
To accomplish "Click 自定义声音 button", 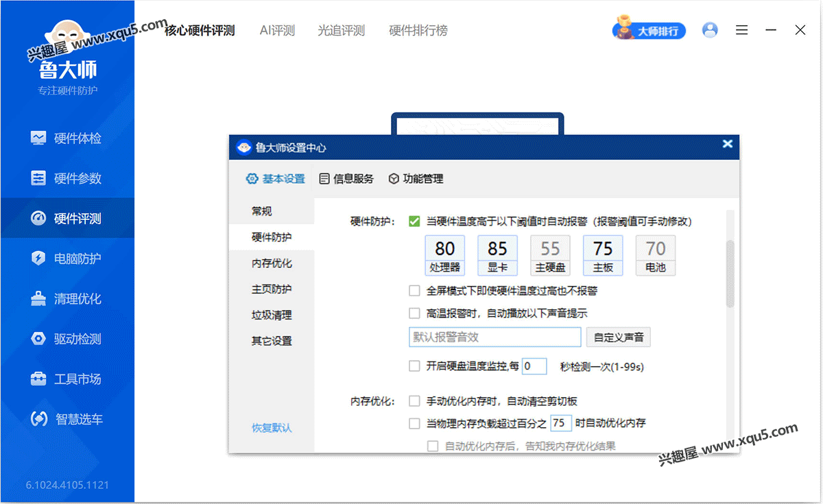I will 619,337.
